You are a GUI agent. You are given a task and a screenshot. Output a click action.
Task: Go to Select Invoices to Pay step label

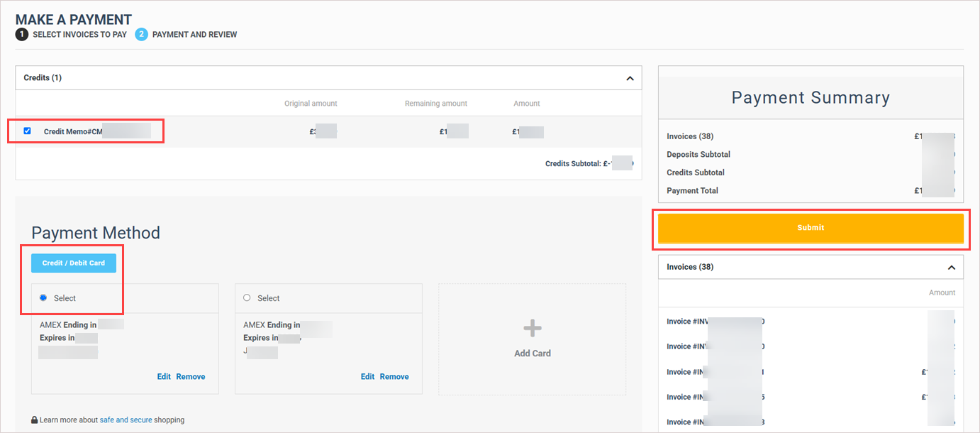pos(79,35)
